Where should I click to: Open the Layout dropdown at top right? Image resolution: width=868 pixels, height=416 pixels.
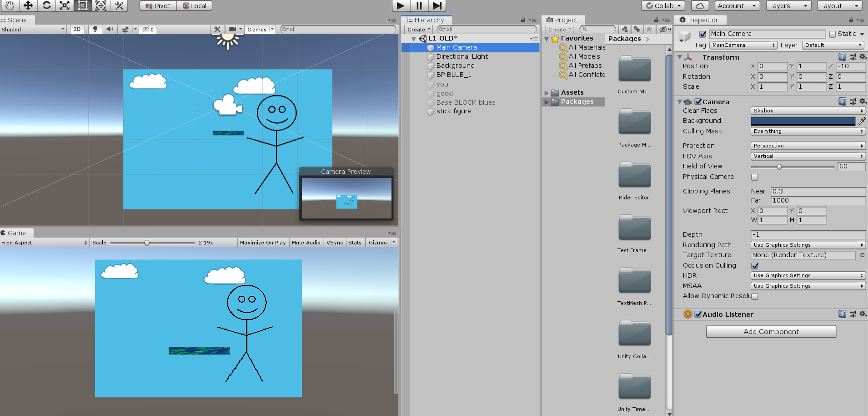(838, 5)
